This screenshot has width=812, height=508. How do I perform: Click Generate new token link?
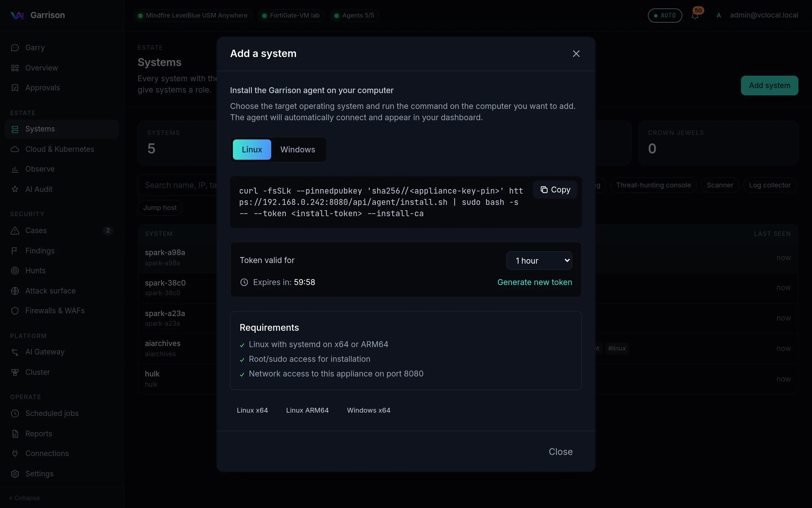pos(535,282)
